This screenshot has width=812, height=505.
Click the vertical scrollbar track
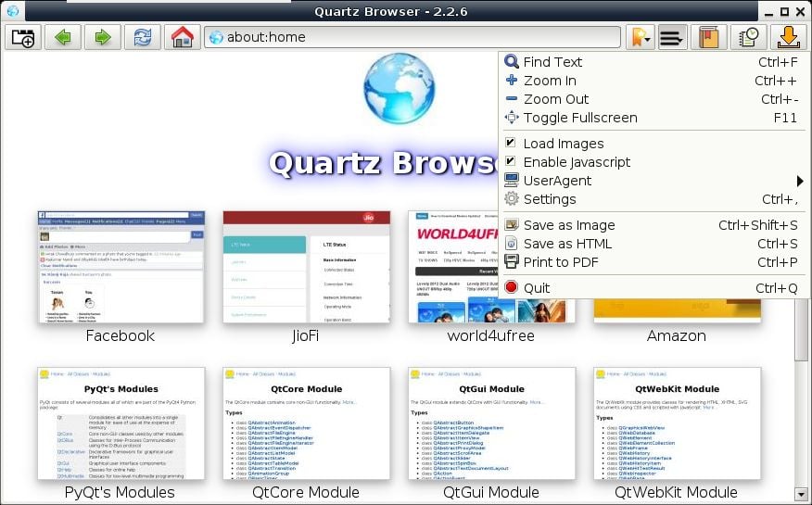tap(801, 424)
